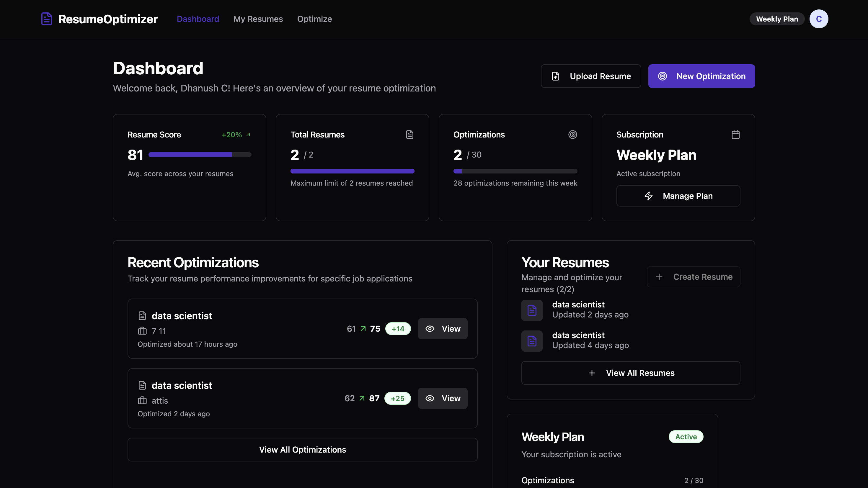Open the Optimize tab
Viewport: 868px width, 488px height.
(x=314, y=19)
